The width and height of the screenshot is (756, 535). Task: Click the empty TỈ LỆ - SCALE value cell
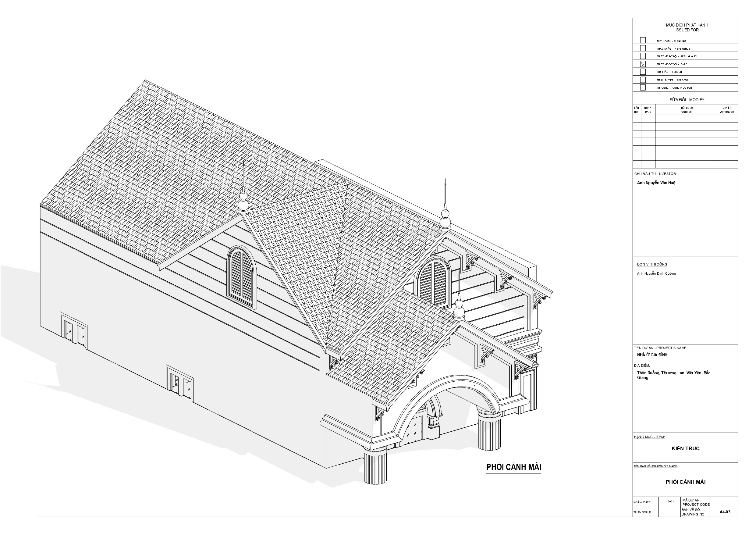(x=669, y=512)
